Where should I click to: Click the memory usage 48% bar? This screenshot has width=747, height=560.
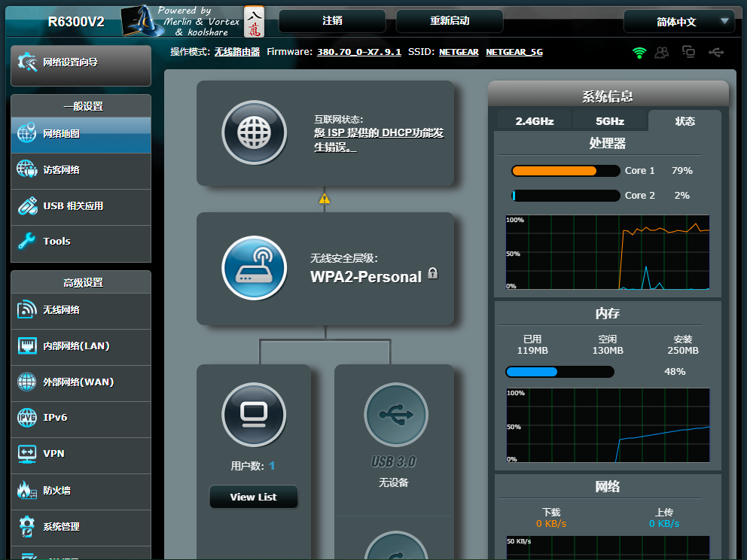click(559, 371)
